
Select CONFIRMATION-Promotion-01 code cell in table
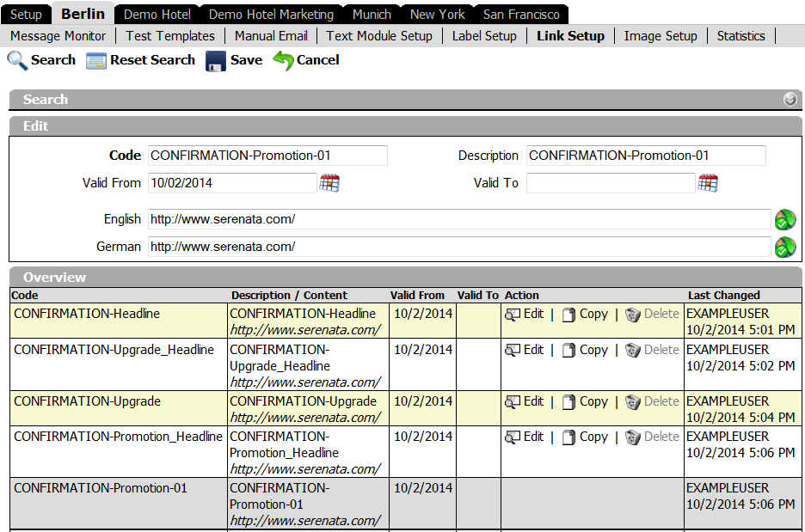tap(119, 504)
